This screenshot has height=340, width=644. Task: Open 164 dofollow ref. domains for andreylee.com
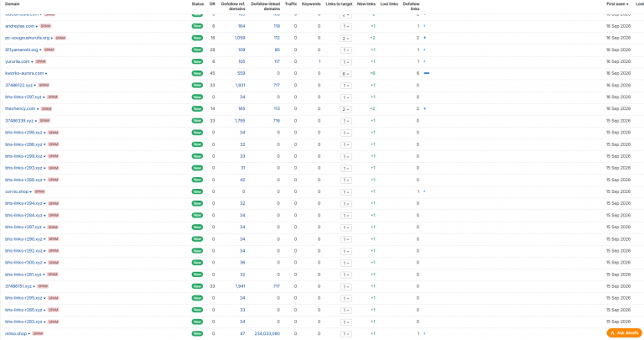[241, 26]
